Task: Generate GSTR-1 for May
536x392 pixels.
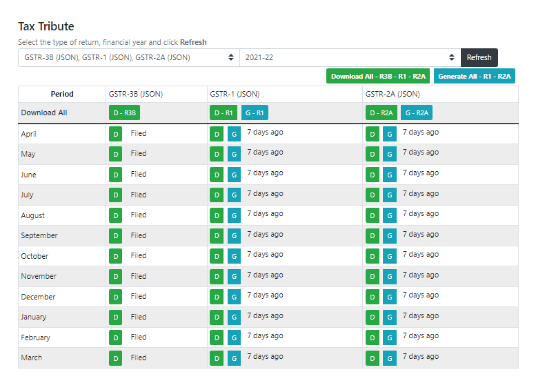Action: coord(234,155)
